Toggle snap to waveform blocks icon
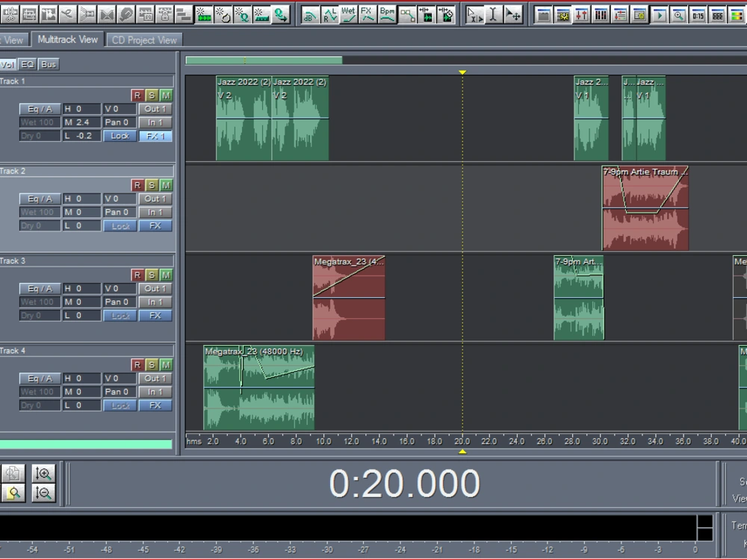The image size is (747, 560). pos(203,14)
